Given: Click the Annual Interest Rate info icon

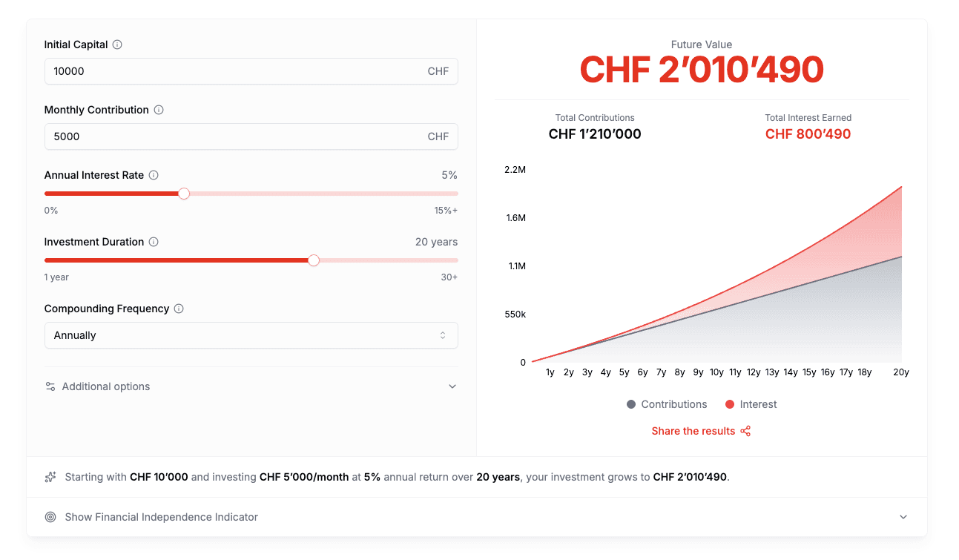Looking at the screenshot, I should tap(154, 175).
